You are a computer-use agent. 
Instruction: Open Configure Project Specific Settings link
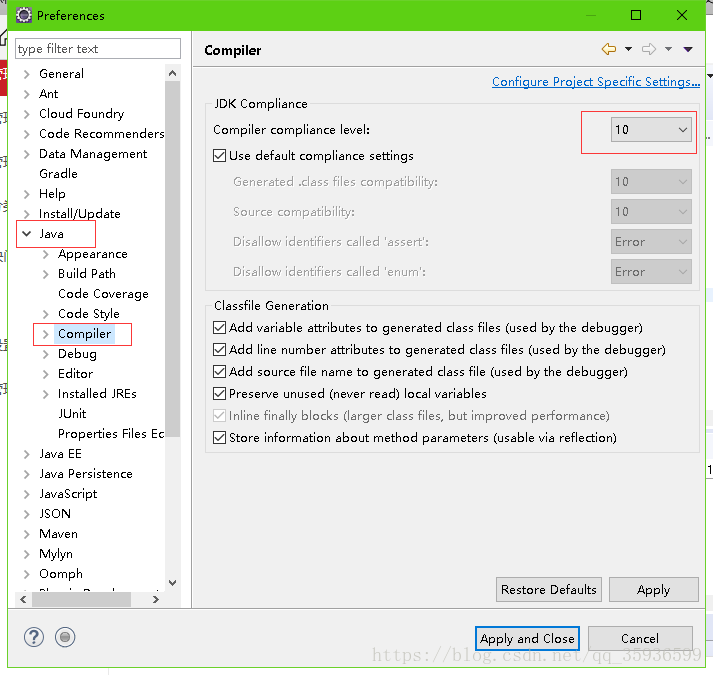[596, 82]
